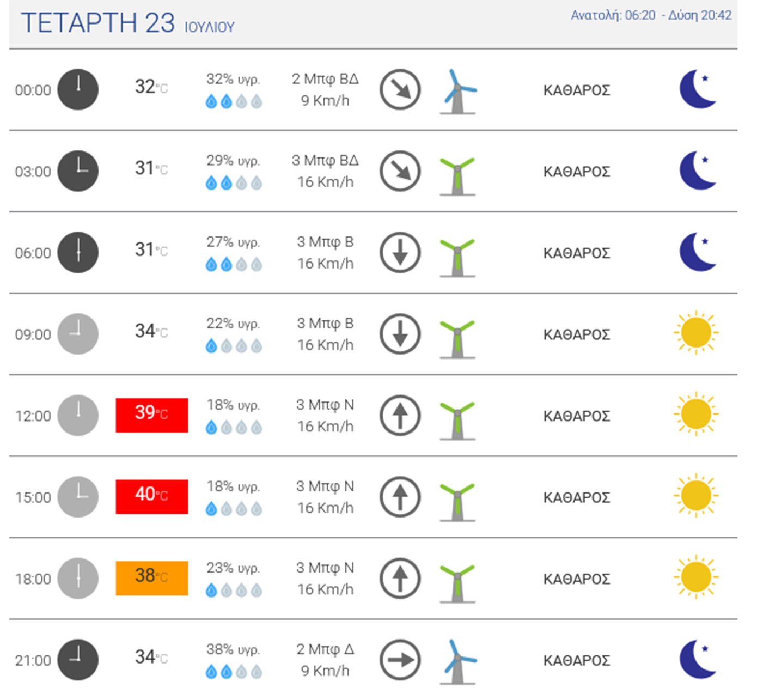The height and width of the screenshot is (700, 757).
Task: Click the sun icon in the 15:00 row
Action: pos(696,496)
